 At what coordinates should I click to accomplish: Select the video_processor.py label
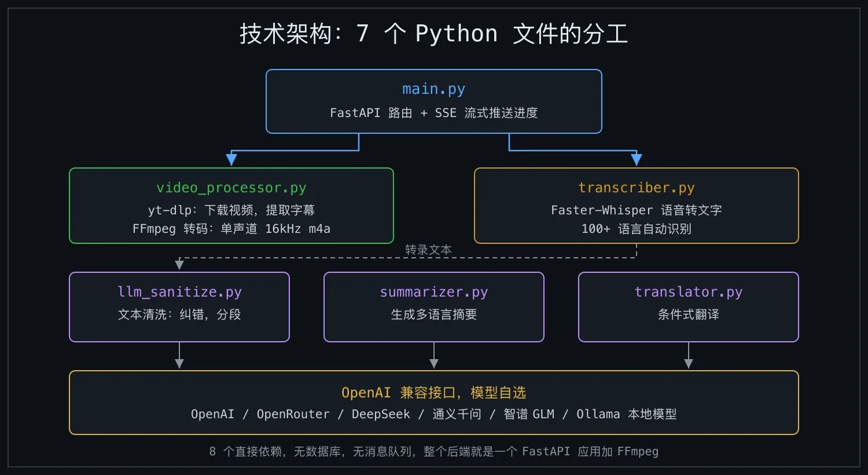click(x=231, y=188)
